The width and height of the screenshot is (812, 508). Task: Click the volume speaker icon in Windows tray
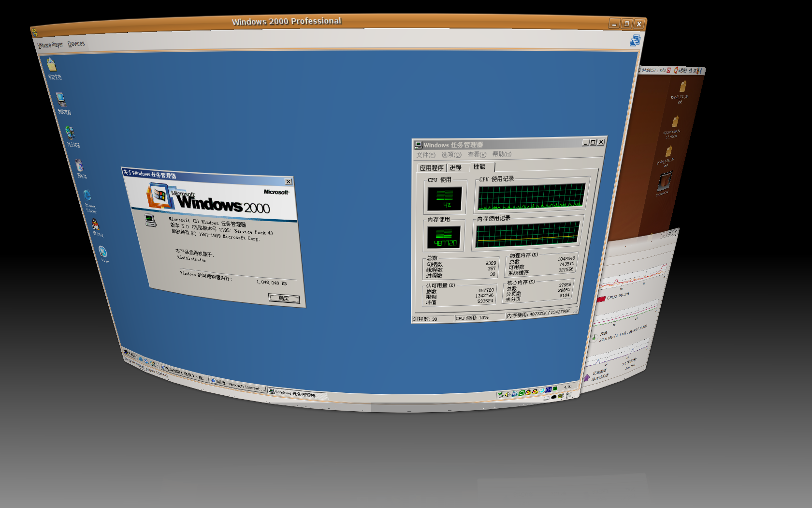tap(507, 394)
